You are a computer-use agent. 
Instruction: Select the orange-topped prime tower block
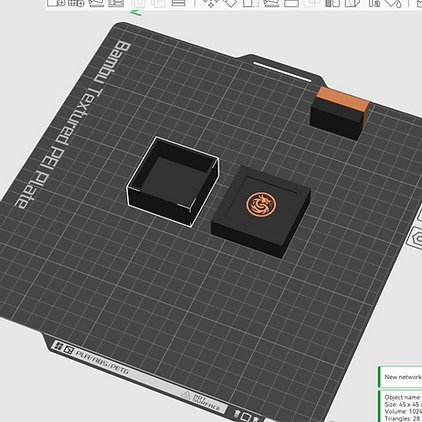tap(339, 113)
